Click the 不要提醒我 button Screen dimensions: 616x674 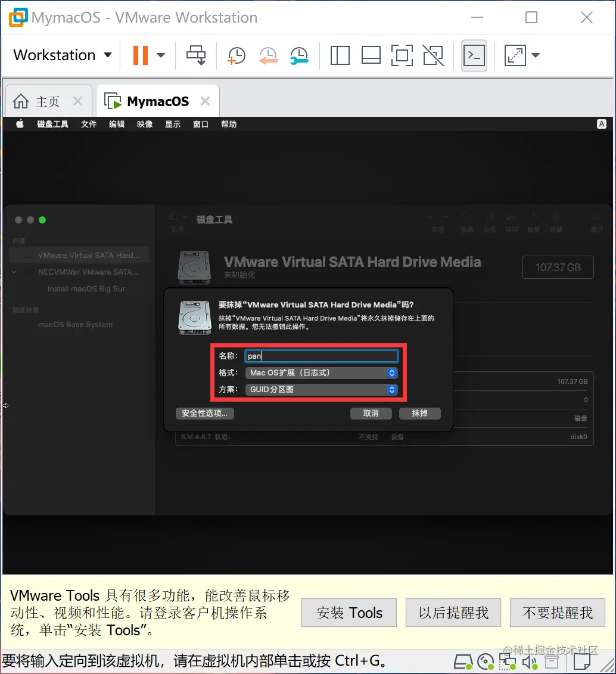tap(558, 613)
